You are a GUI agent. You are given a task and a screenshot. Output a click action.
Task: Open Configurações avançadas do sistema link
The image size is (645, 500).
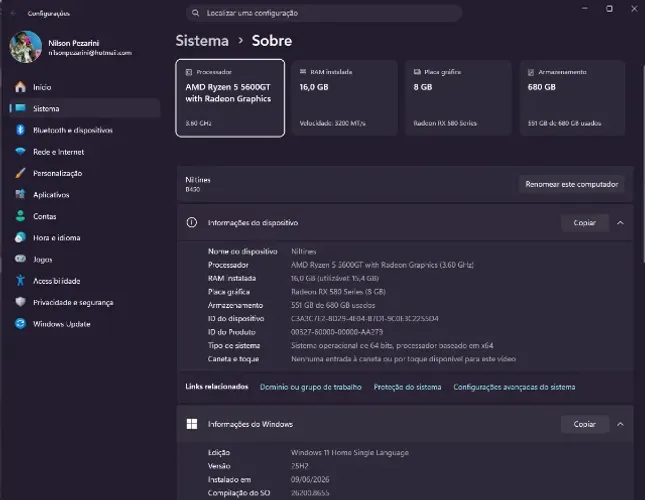514,387
